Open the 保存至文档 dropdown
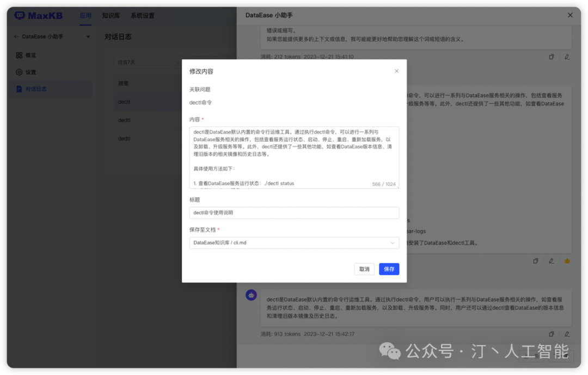588x375 pixels. [294, 243]
